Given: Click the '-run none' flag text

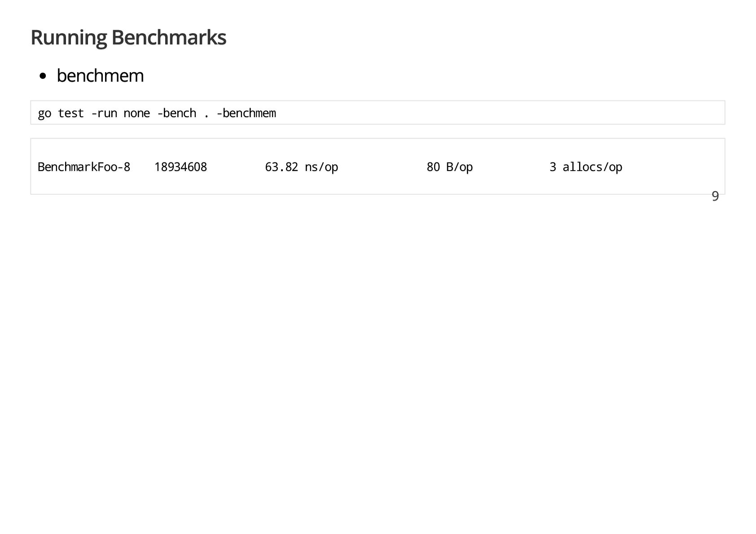Looking at the screenshot, I should pos(120,113).
